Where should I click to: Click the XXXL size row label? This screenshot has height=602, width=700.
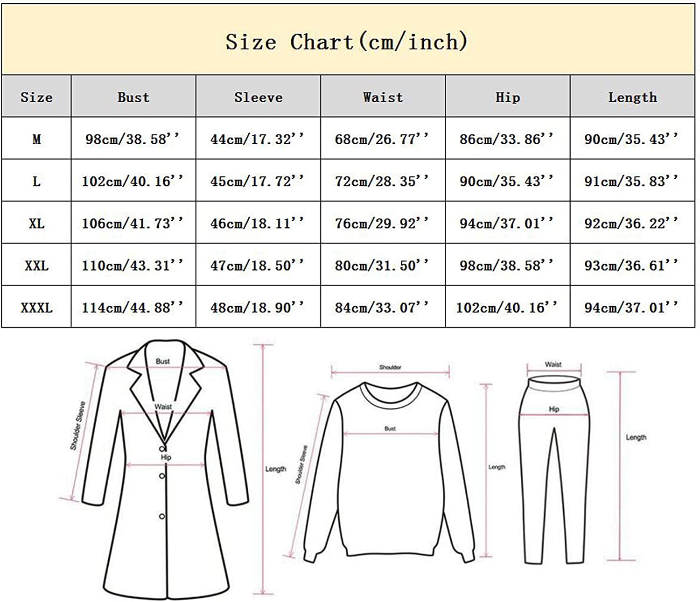[36, 308]
